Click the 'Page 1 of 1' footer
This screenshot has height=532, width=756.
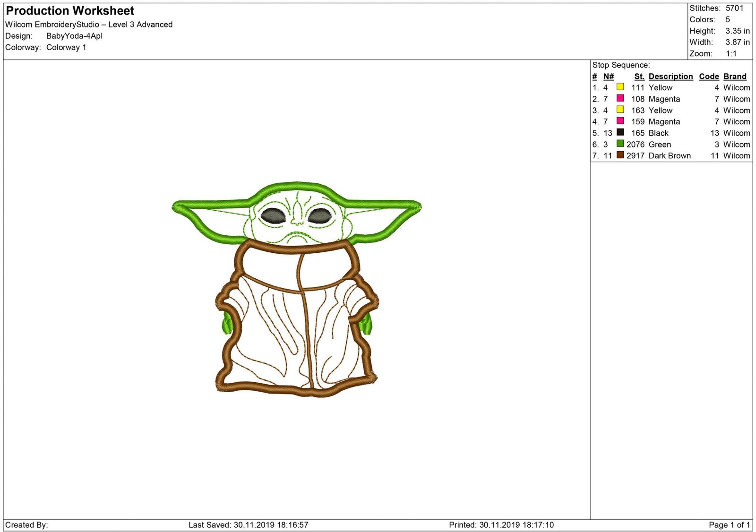[730, 525]
